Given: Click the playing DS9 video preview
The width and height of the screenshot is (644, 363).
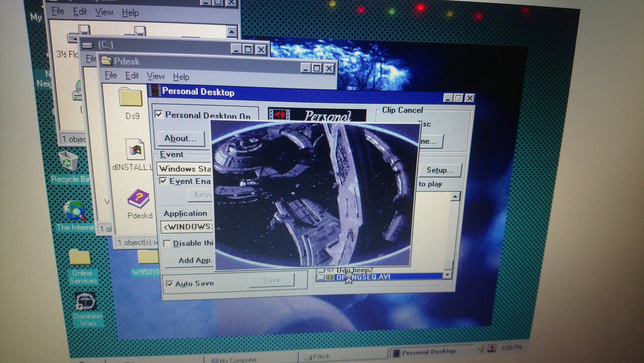Looking at the screenshot, I should tap(314, 196).
